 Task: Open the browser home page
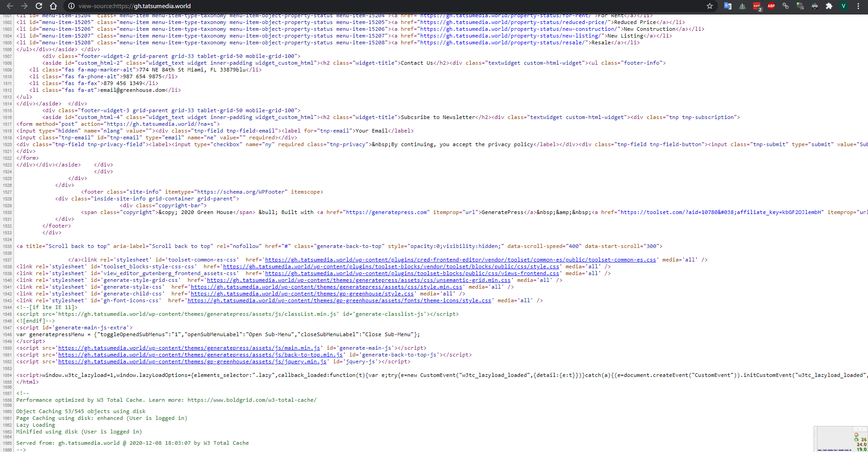53,6
